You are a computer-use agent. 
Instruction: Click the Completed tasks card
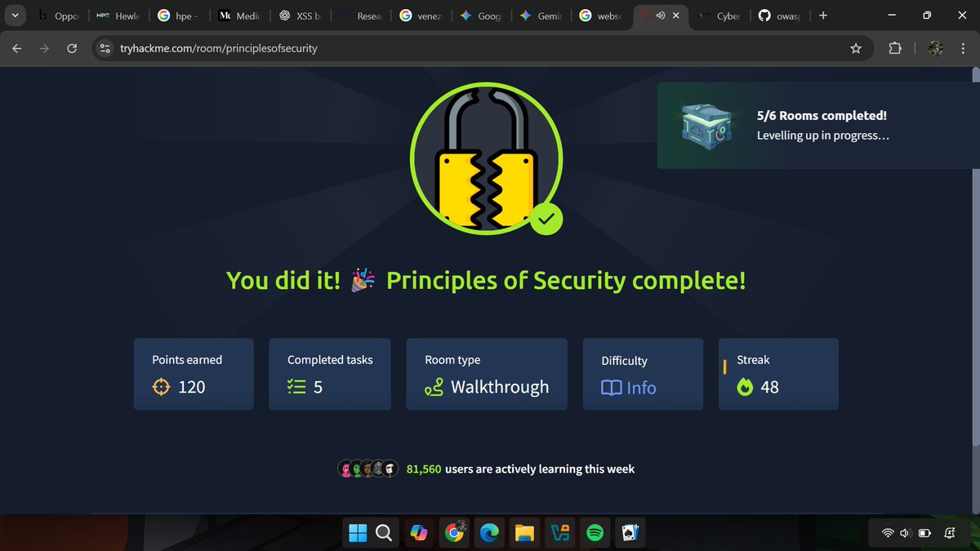(330, 374)
